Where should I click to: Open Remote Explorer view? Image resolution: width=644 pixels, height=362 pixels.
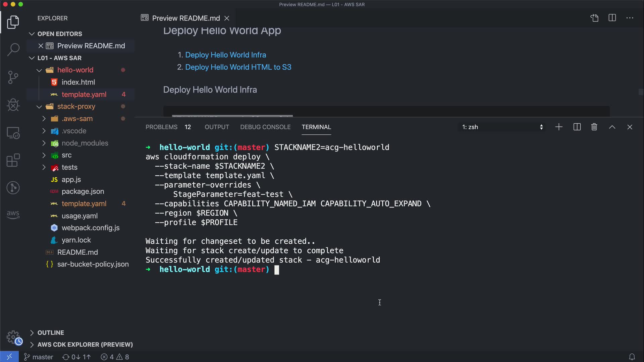click(x=13, y=133)
